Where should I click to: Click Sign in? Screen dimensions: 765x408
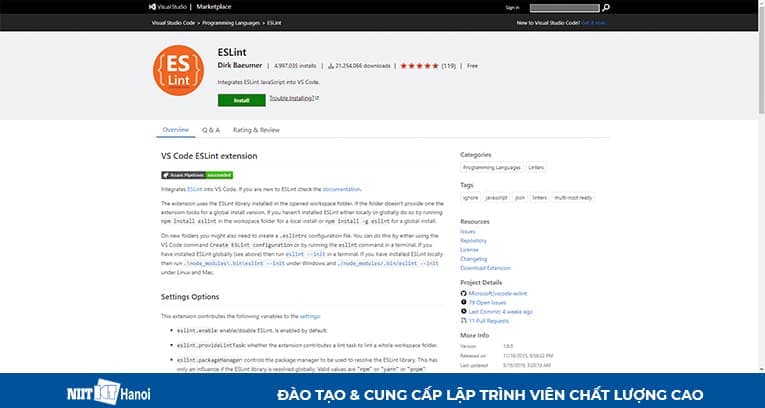click(513, 7)
